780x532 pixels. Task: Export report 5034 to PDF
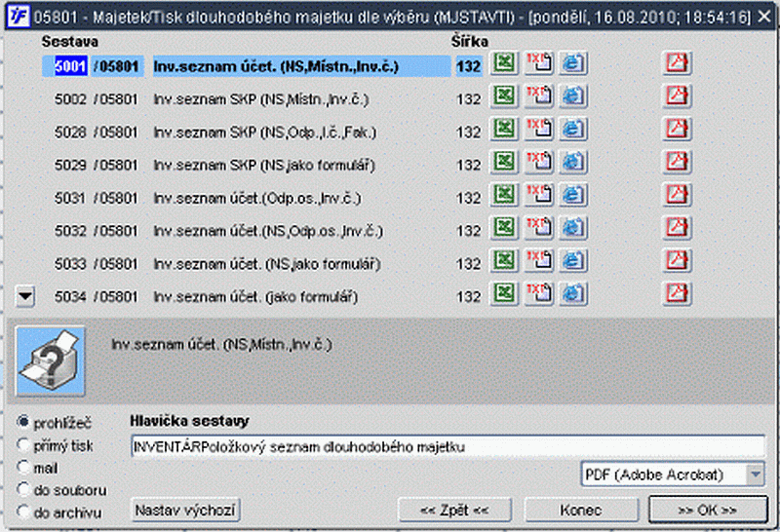click(677, 293)
